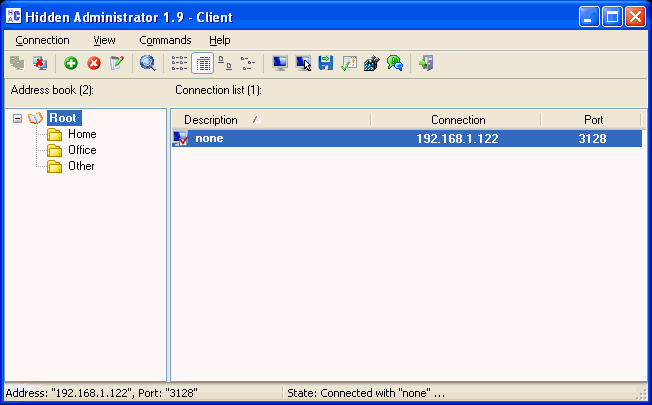Click the monitor with cursor control icon
652x405 pixels.
303,63
